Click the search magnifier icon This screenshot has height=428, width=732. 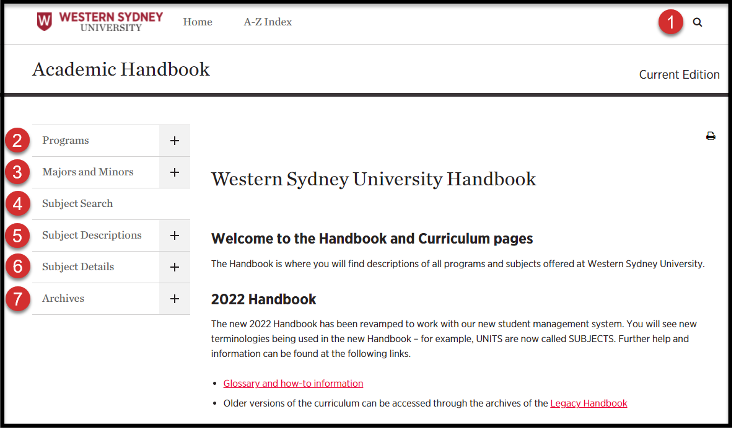pyautogui.click(x=697, y=22)
